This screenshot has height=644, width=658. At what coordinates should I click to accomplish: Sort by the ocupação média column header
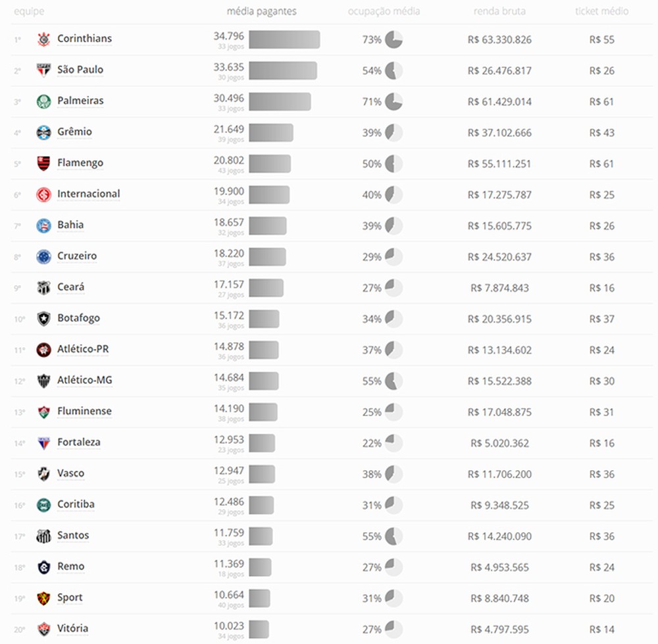tap(384, 11)
